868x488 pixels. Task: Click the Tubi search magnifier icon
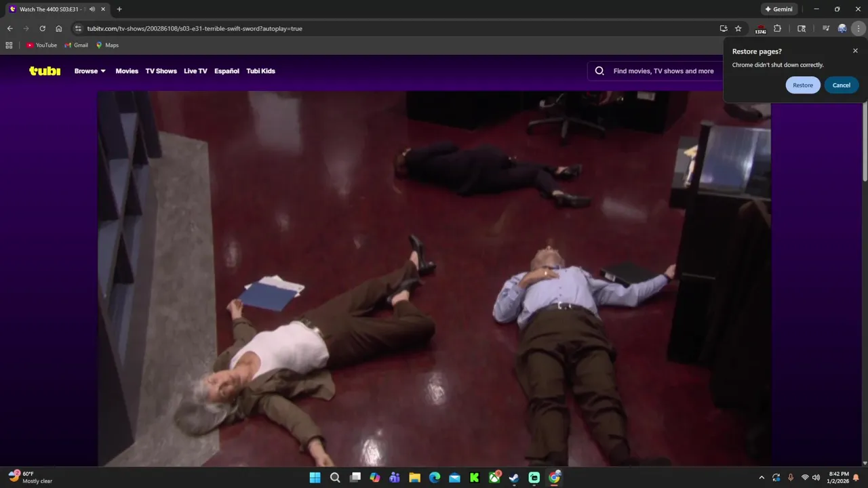pyautogui.click(x=599, y=70)
